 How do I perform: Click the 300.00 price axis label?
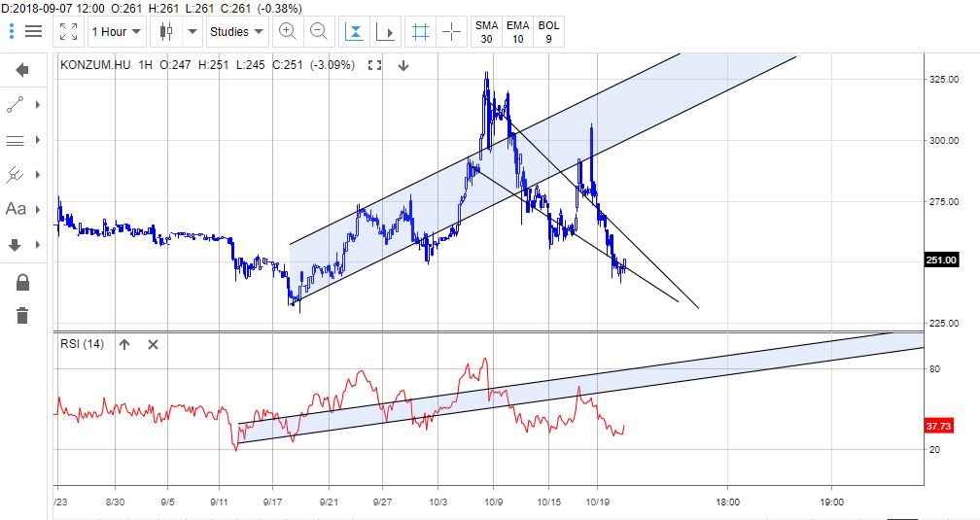[x=944, y=141]
